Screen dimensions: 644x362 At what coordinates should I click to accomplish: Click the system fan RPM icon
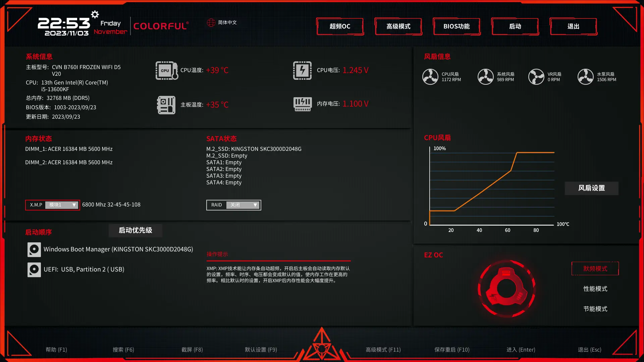coord(485,76)
